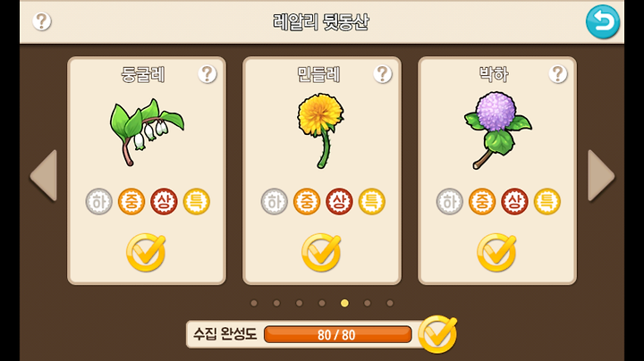Open info for 박하 card question mark

point(558,74)
